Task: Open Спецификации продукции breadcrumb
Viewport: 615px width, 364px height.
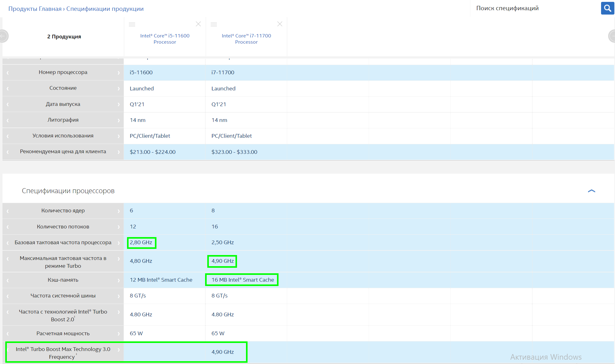Action: point(105,9)
